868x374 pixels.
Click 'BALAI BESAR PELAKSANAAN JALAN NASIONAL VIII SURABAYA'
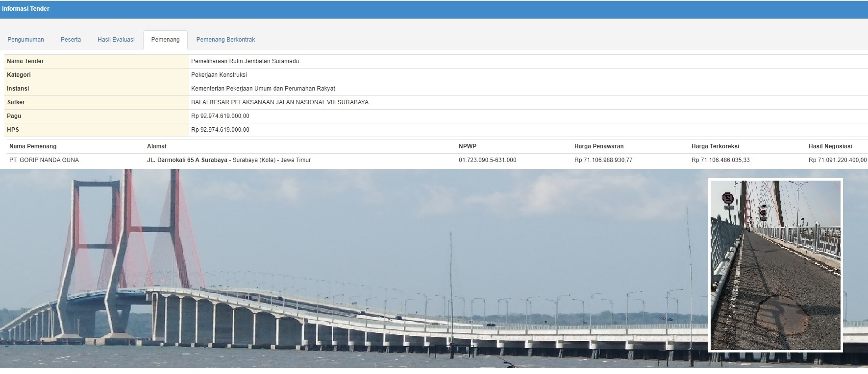(x=280, y=102)
